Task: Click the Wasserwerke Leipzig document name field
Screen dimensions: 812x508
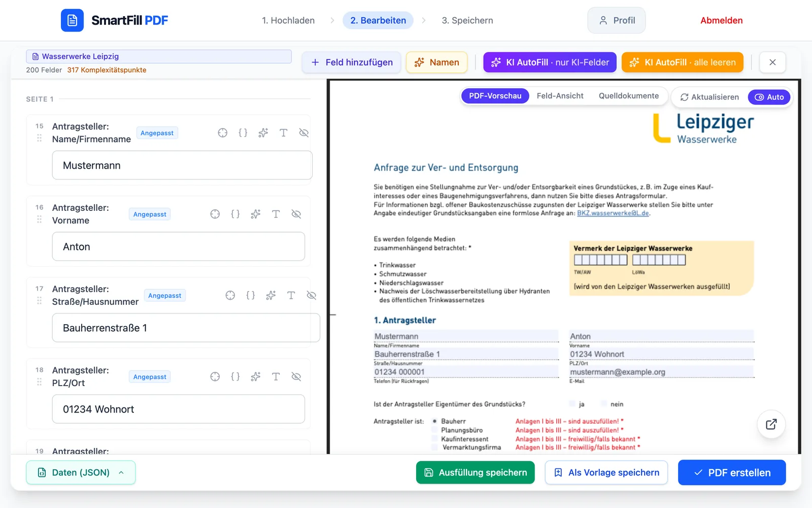Action: pos(159,56)
